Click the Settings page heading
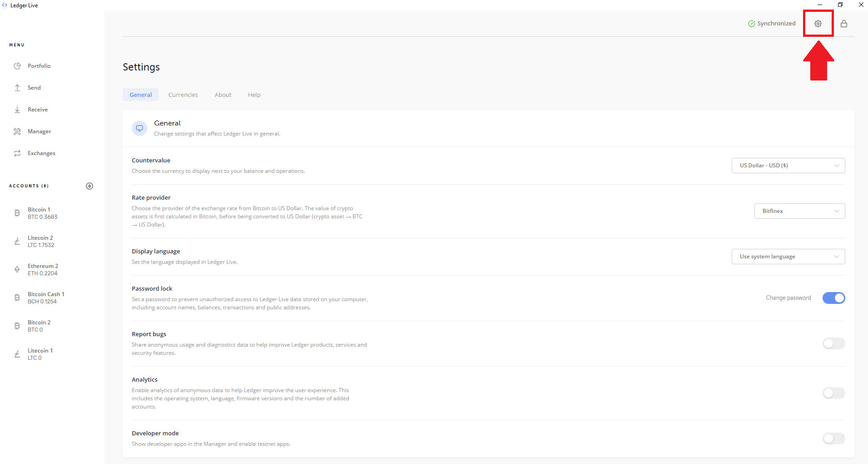The image size is (868, 464). point(141,67)
